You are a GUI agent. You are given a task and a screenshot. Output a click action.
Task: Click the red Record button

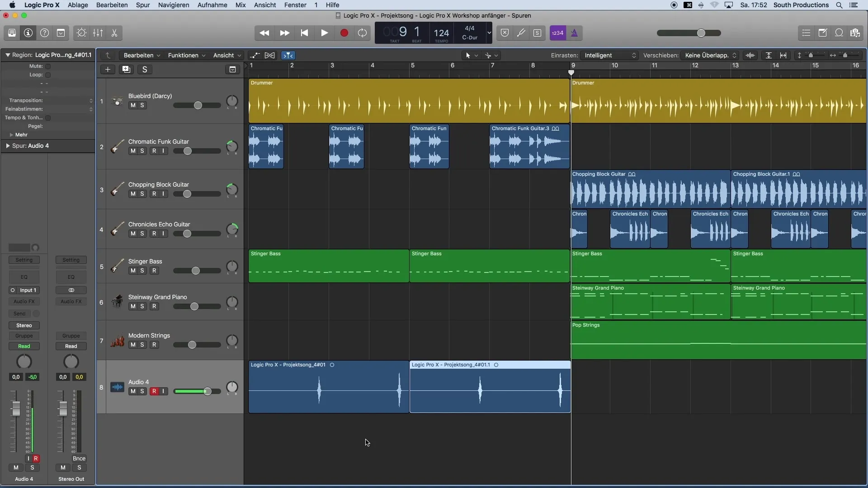[344, 33]
